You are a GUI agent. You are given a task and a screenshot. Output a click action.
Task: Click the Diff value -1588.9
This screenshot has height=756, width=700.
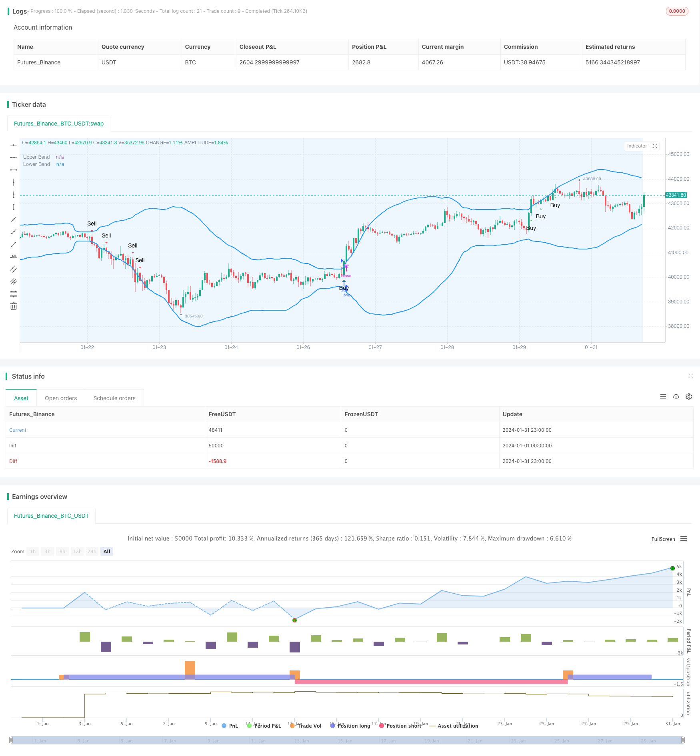click(217, 461)
